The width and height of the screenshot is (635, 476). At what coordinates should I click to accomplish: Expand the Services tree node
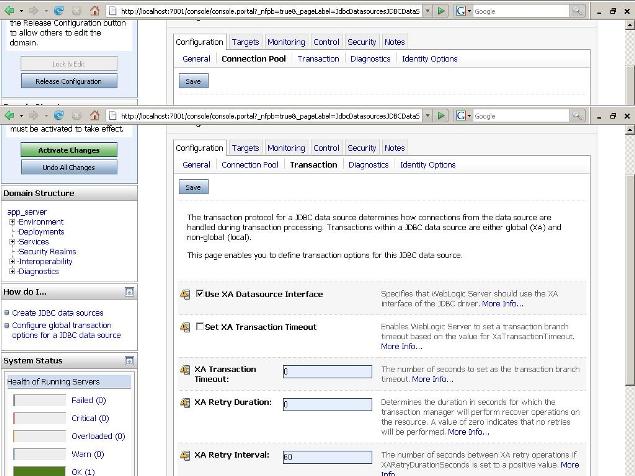tap(12, 242)
